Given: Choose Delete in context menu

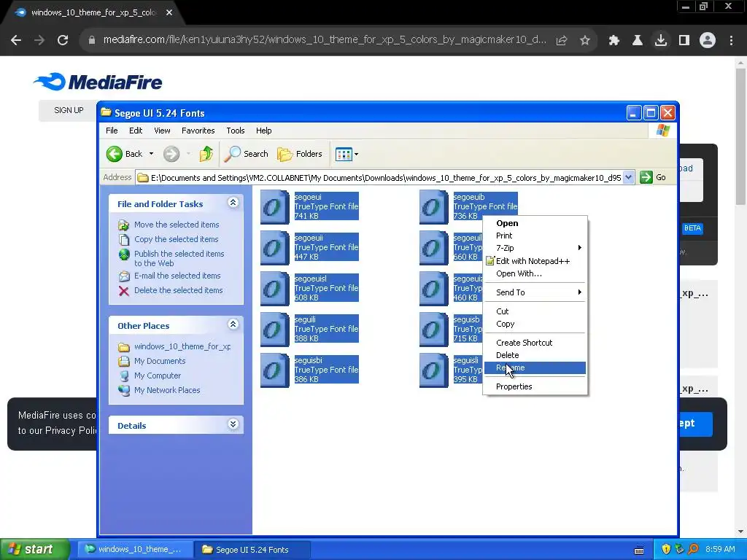Looking at the screenshot, I should coord(535,355).
